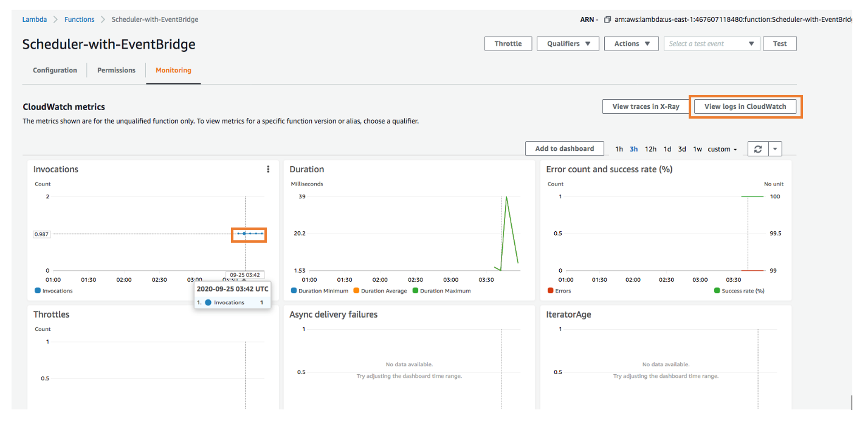Navigate to Functions via breadcrumb
This screenshot has width=868, height=424.
pos(79,19)
